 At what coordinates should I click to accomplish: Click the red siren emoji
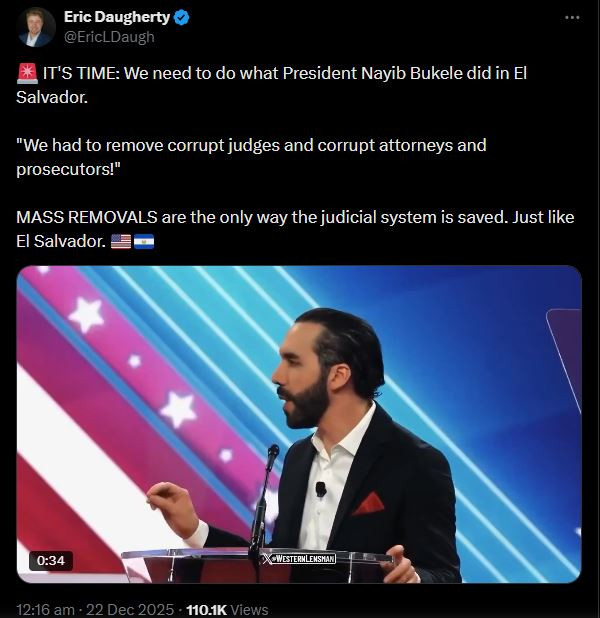coord(27,74)
